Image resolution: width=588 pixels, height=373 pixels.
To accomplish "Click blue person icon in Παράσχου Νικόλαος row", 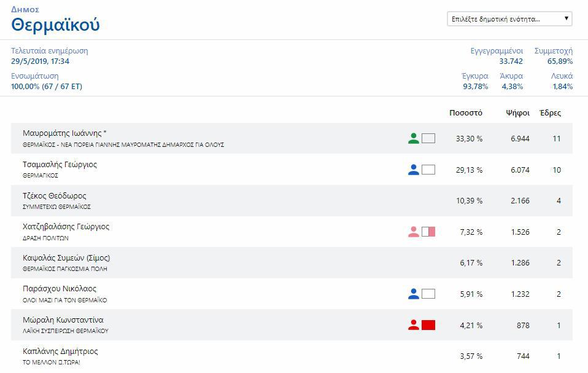I will coord(414,294).
